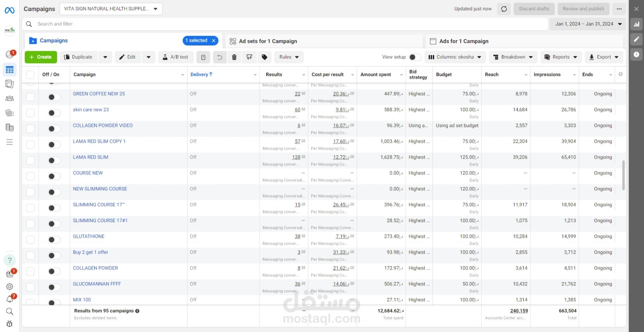The image size is (644, 332).
Task: Open Search magnifier icon in left sidebar
Action: 10,311
